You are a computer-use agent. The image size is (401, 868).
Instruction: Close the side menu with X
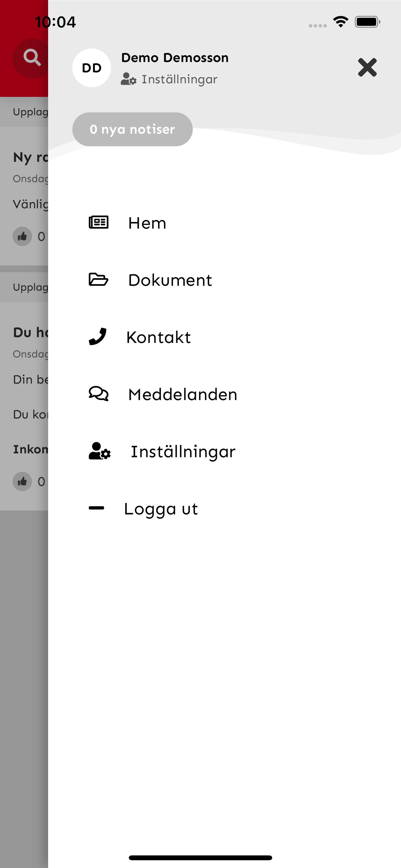tap(367, 67)
